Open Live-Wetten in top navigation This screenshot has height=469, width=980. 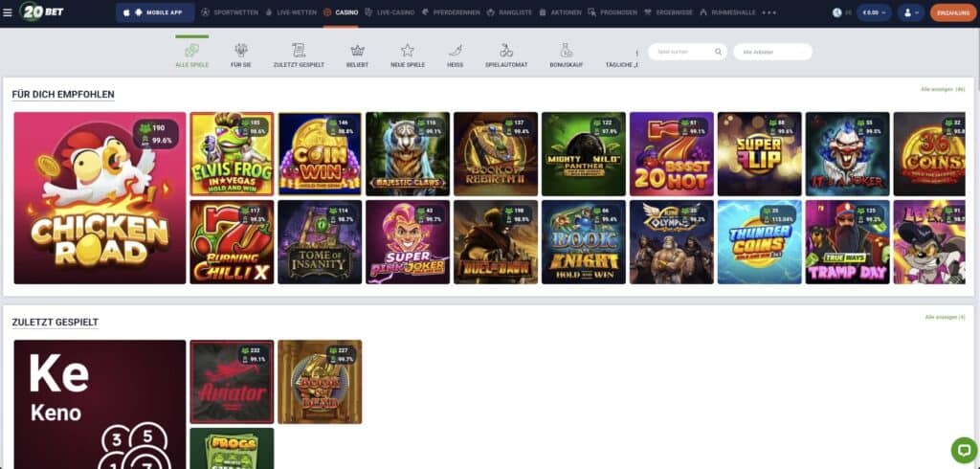point(291,12)
